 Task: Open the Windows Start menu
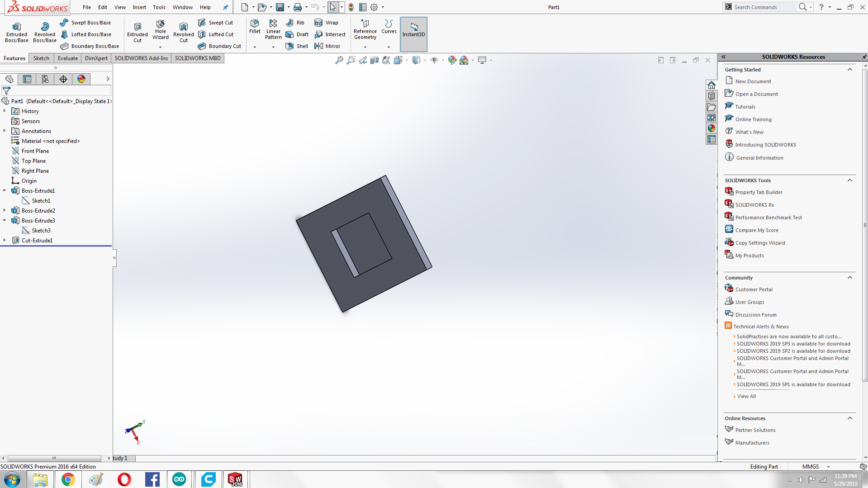point(12,479)
